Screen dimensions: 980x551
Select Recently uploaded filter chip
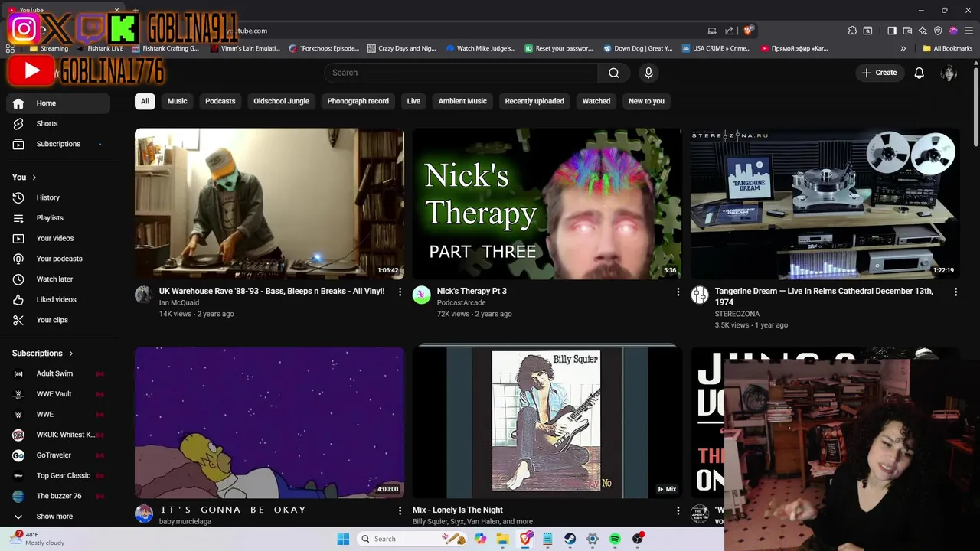coord(534,101)
